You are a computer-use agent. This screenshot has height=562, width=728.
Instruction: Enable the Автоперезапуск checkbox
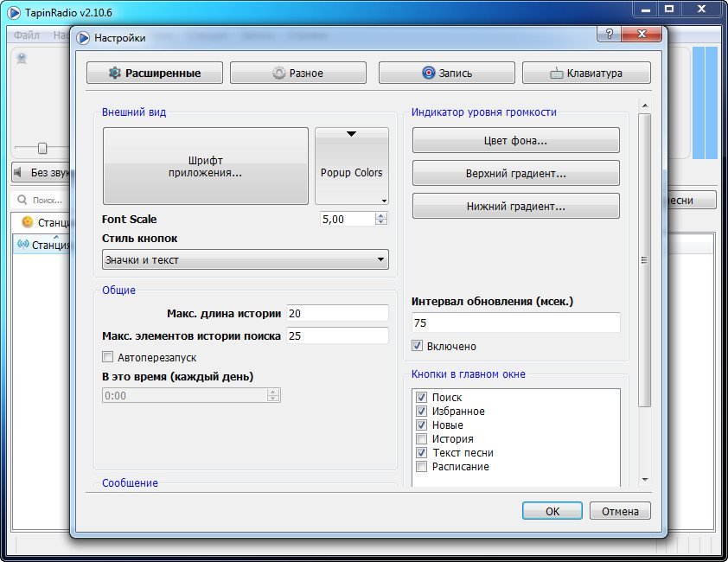coord(108,357)
